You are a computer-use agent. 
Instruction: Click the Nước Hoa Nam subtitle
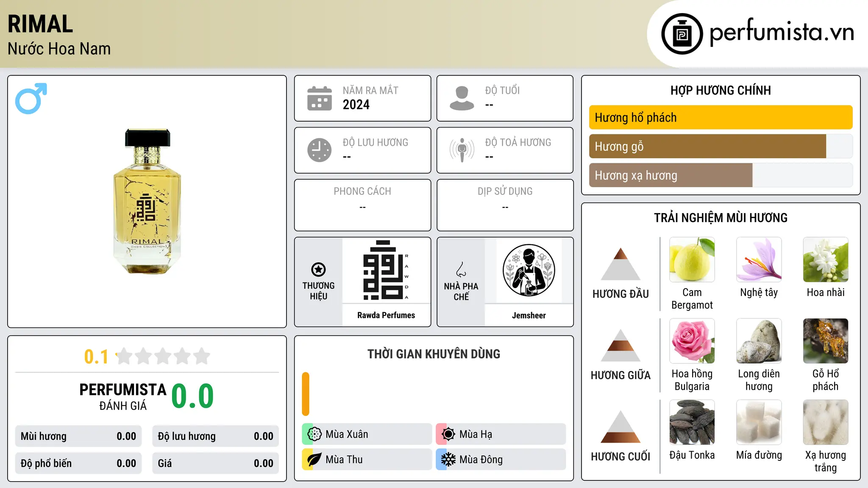point(59,49)
